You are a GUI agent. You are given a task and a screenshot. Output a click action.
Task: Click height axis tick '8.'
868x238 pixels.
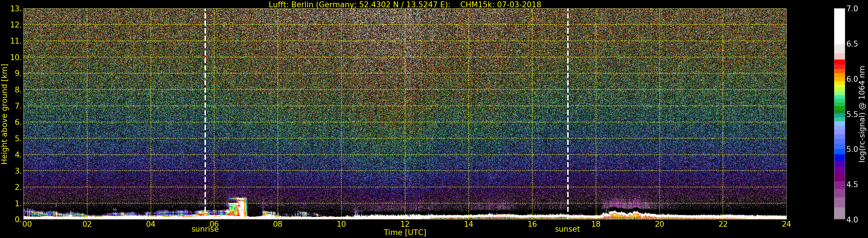pos(18,90)
